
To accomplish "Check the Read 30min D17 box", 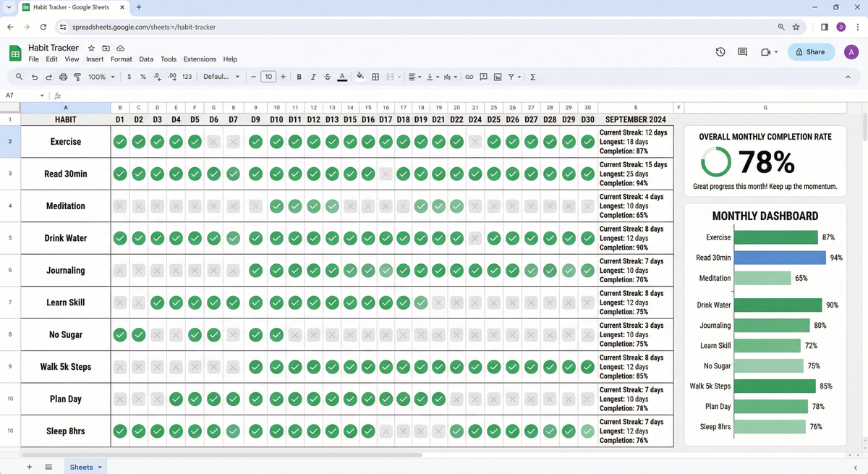I will click(x=386, y=174).
